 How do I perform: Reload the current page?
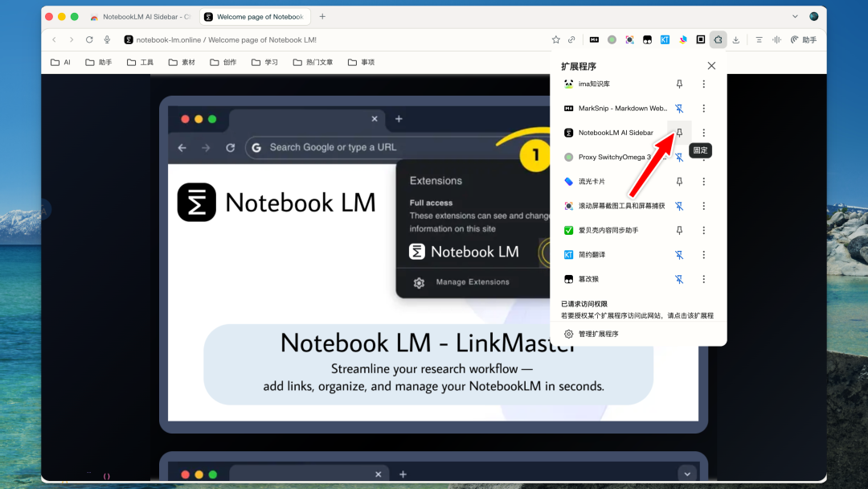click(89, 40)
